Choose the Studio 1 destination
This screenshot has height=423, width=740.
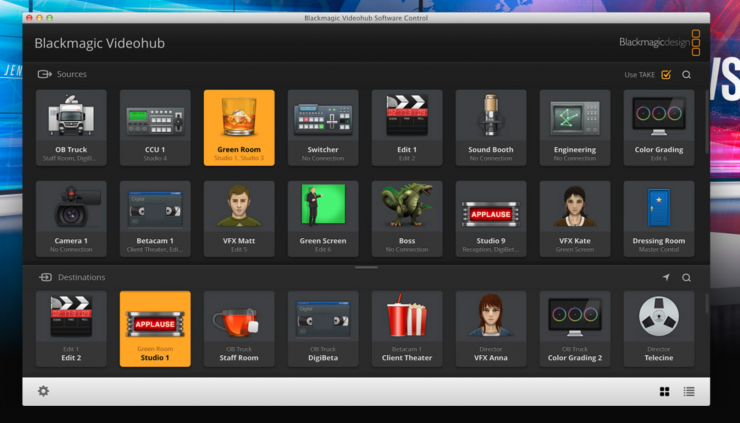(155, 329)
